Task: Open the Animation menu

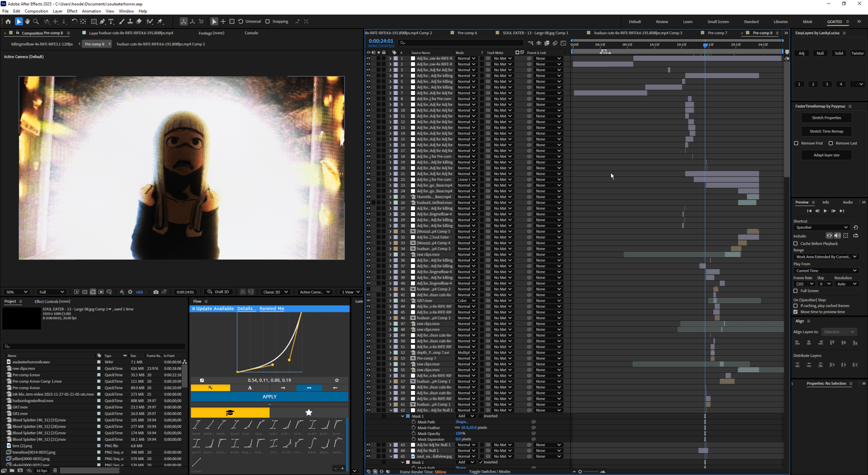Action: tap(91, 11)
